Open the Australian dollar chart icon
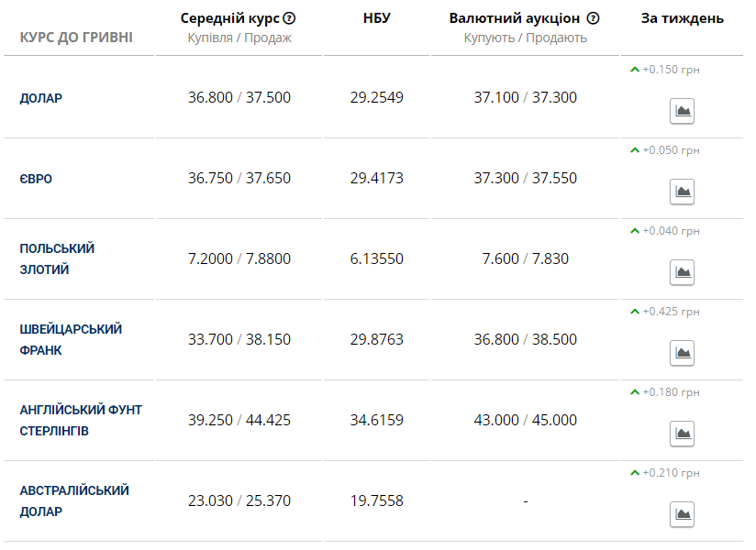Screen dimensions: 756x550 point(682,514)
